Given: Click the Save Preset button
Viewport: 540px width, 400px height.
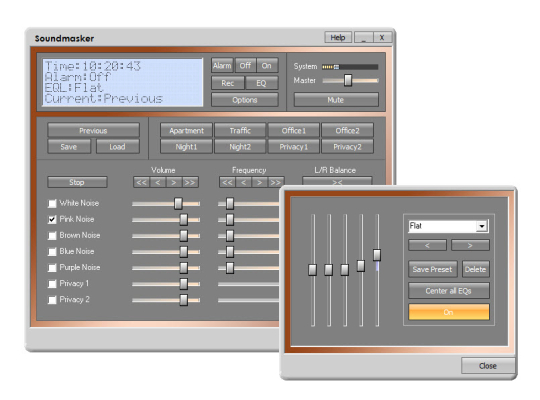Looking at the screenshot, I should [x=433, y=269].
